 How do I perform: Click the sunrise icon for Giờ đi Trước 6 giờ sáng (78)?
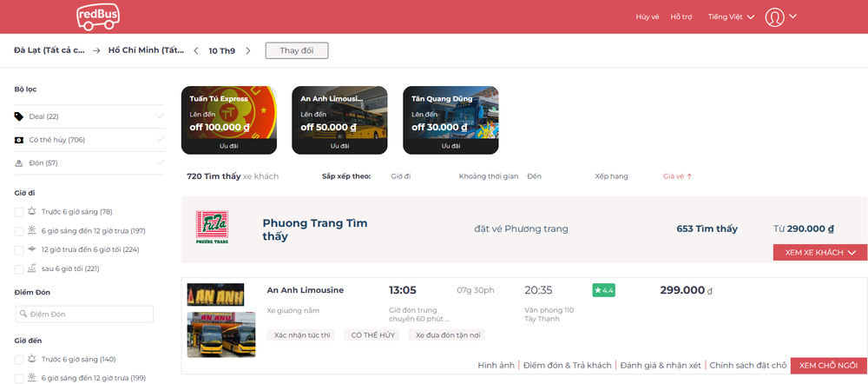32,211
